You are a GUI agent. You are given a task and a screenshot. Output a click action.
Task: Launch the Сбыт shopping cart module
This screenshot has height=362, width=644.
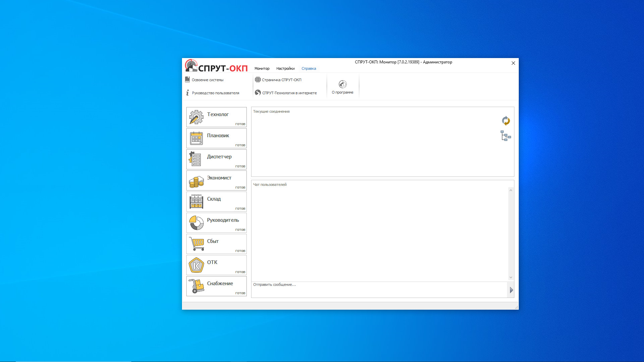[x=216, y=244]
